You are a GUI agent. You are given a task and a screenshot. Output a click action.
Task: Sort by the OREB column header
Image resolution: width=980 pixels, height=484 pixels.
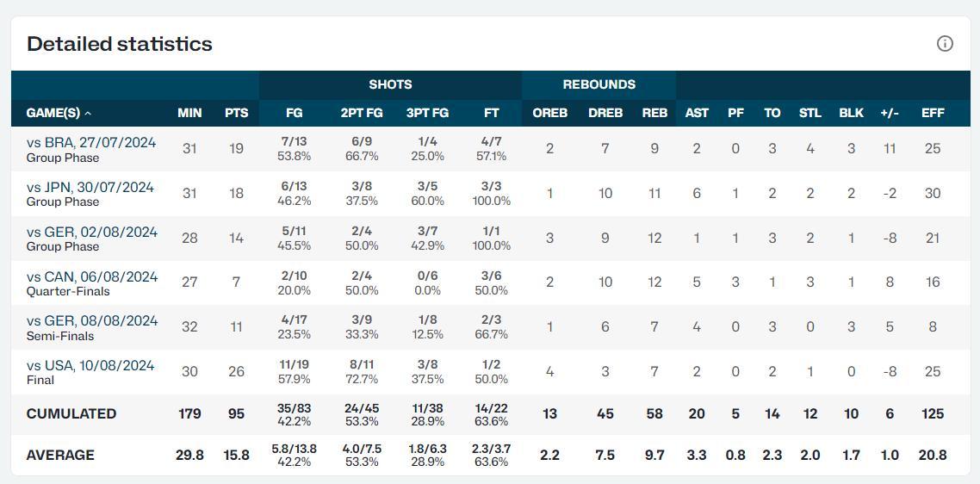[550, 113]
